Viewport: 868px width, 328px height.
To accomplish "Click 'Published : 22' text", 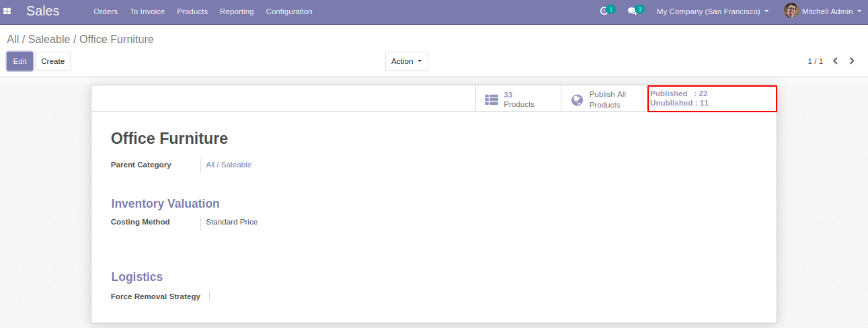I will (679, 93).
